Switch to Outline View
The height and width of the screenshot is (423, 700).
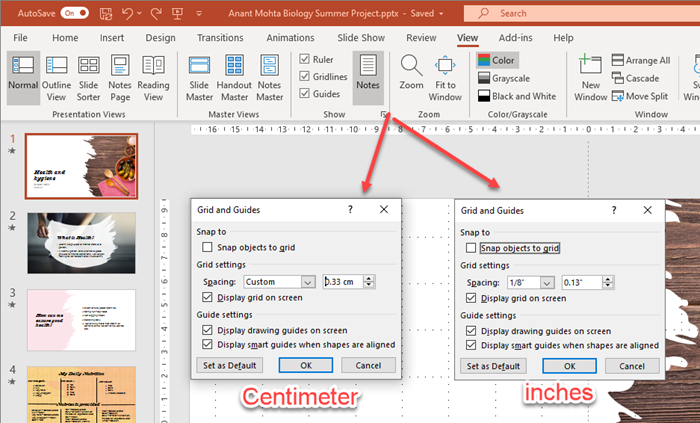(58, 76)
